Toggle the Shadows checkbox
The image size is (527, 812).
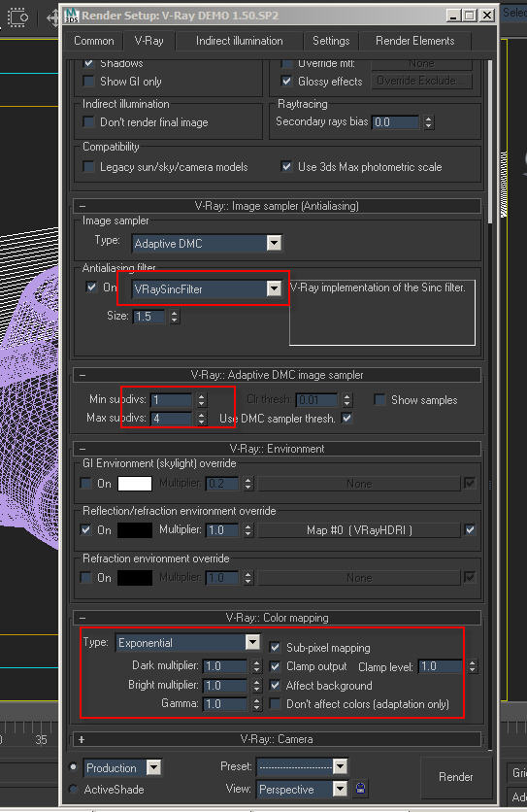click(89, 63)
